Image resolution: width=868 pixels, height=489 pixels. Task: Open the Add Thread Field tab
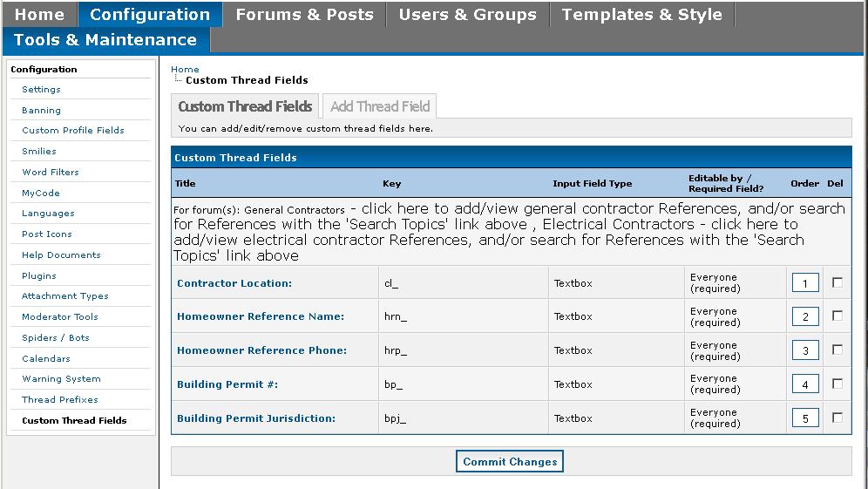(380, 106)
